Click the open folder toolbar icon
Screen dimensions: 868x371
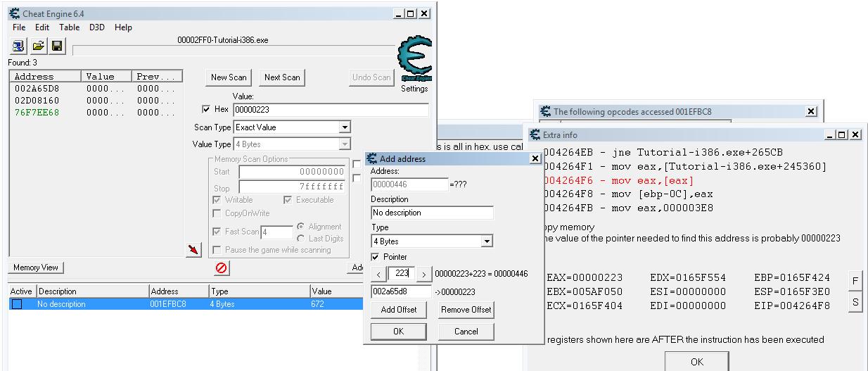tap(38, 46)
